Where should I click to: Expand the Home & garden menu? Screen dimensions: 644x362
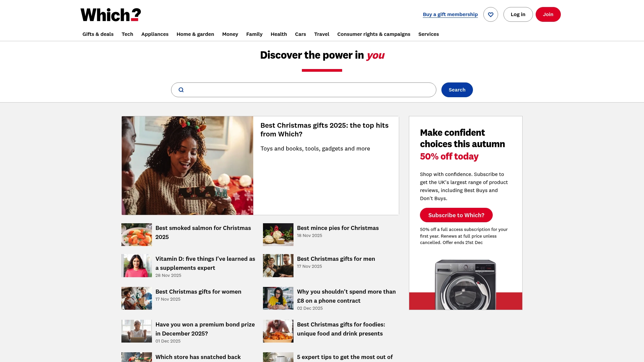click(x=195, y=34)
